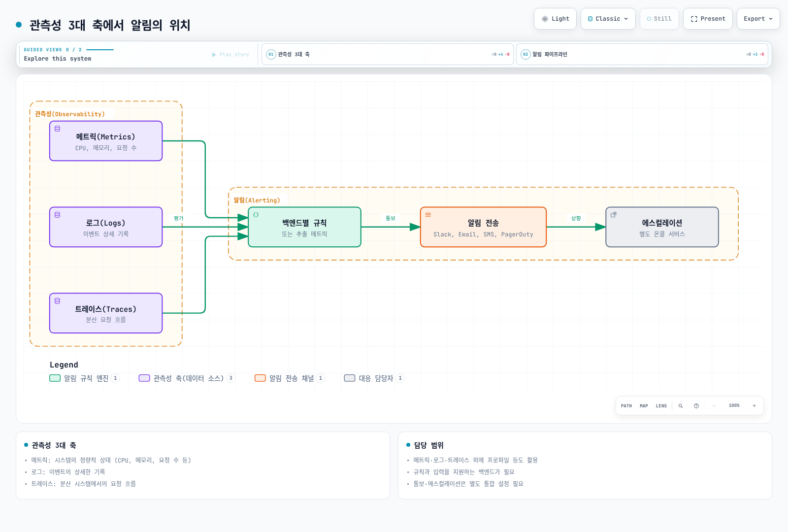Select the 에스컬레이션 node

(662, 227)
